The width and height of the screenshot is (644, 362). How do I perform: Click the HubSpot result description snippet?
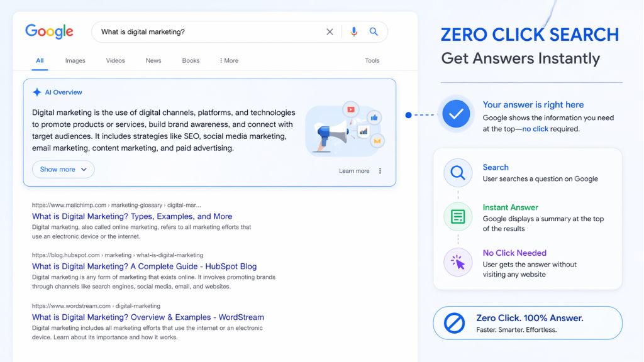click(x=153, y=282)
